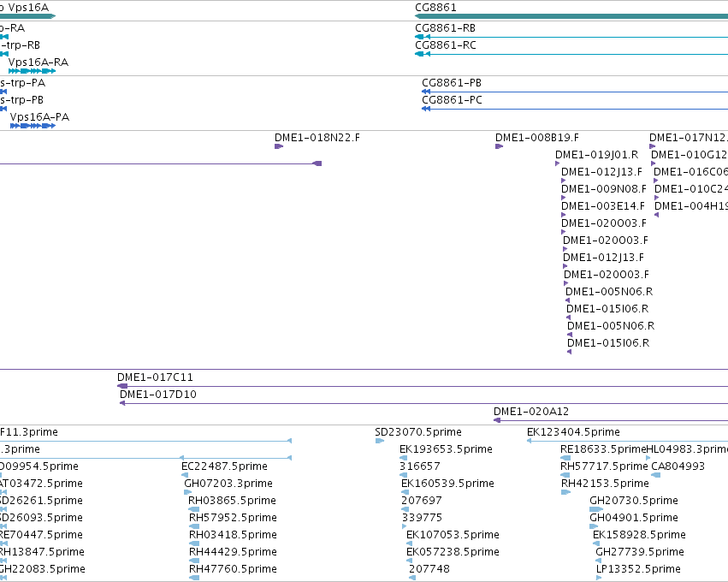
Task: Select the 207697 EST label
Action: (x=422, y=501)
